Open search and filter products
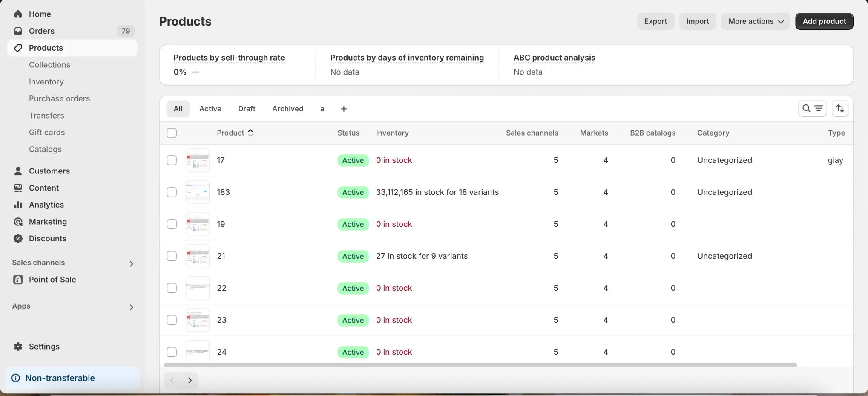The height and width of the screenshot is (396, 868). 812,108
